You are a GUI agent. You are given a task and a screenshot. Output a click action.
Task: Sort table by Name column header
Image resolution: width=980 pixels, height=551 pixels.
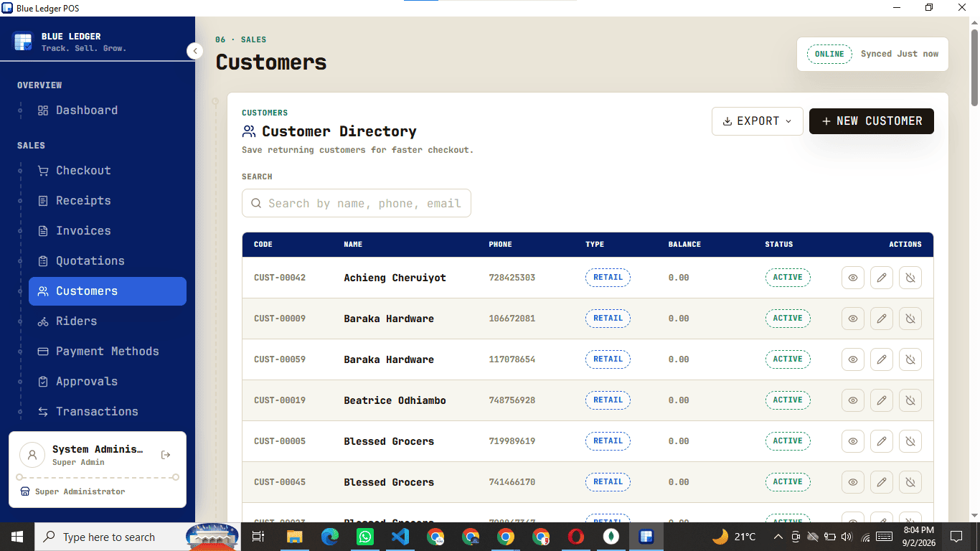(353, 245)
